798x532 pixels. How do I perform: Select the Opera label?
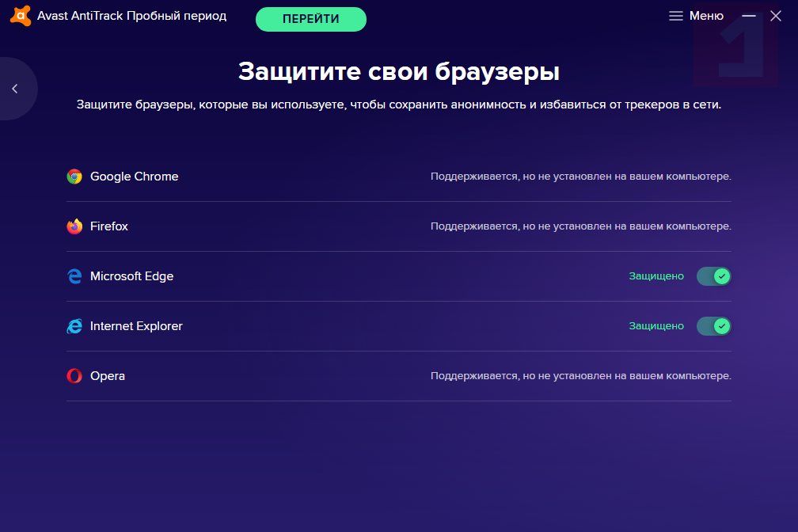tap(108, 376)
